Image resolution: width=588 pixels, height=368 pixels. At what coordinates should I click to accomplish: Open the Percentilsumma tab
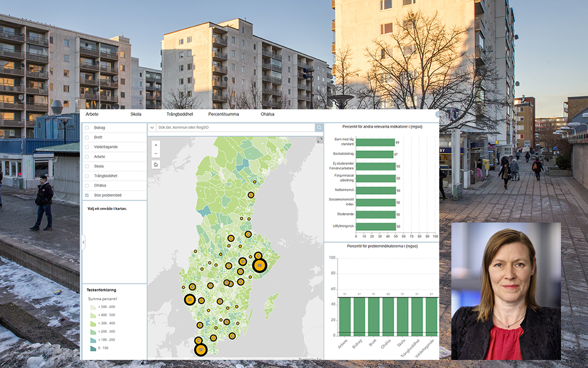click(223, 114)
